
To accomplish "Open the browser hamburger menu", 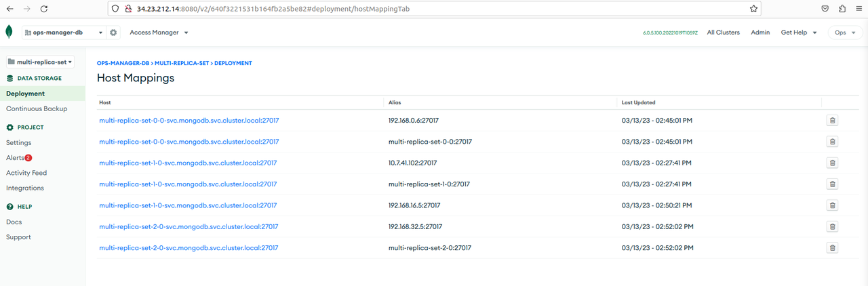I will coord(859,9).
